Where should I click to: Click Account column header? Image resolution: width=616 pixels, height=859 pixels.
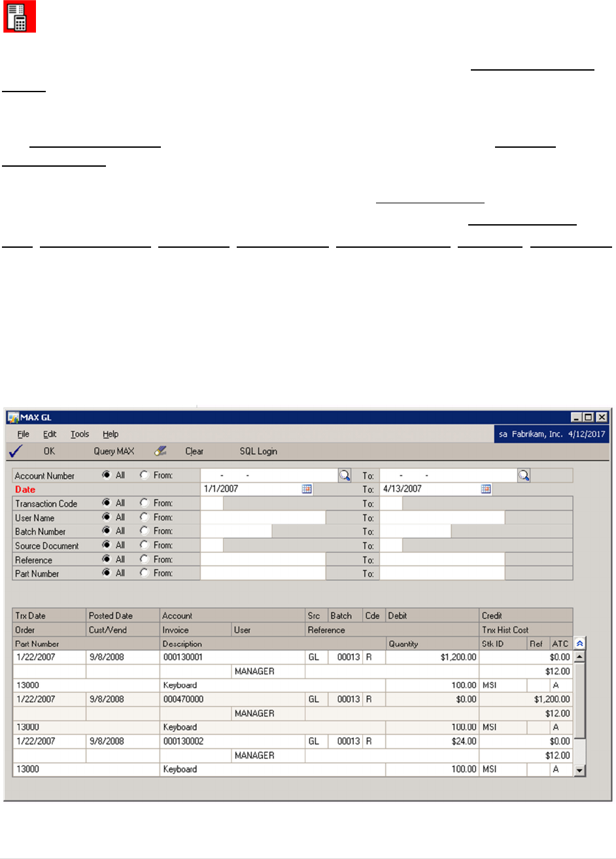tap(233, 616)
